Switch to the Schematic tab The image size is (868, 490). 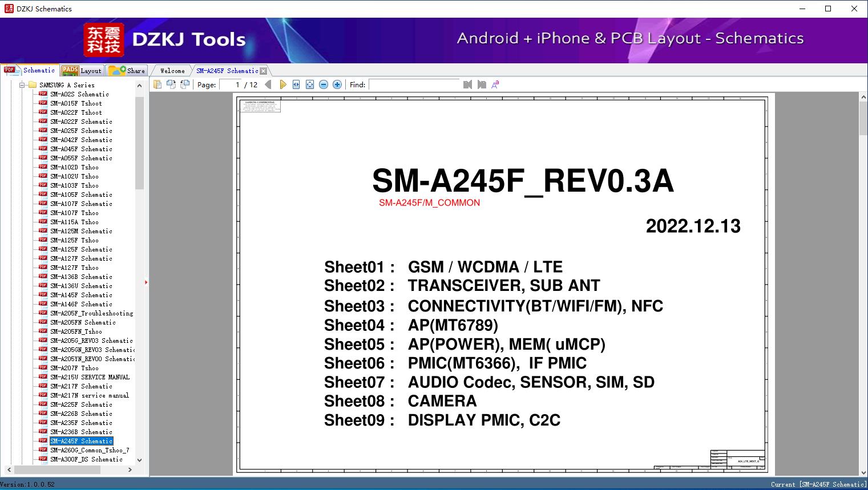click(30, 70)
